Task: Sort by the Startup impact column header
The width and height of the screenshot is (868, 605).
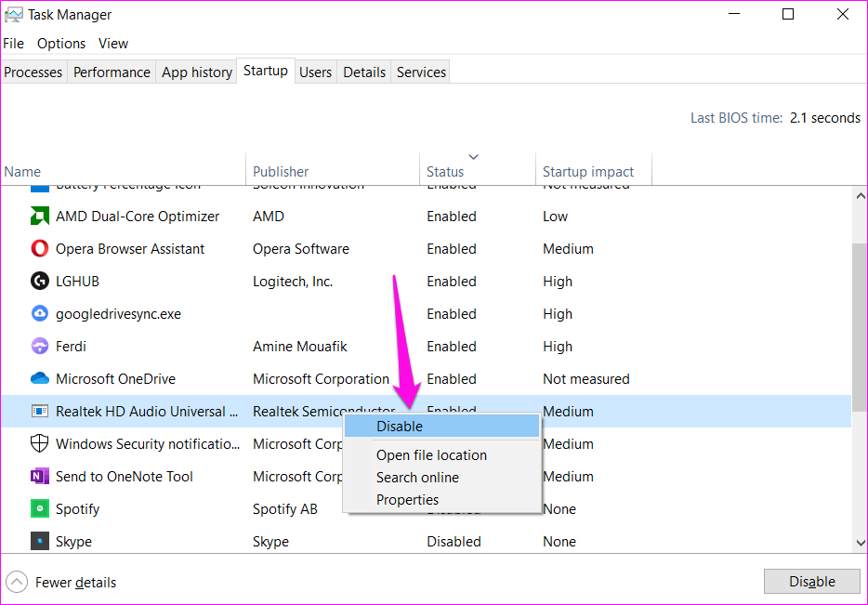Action: [x=594, y=169]
